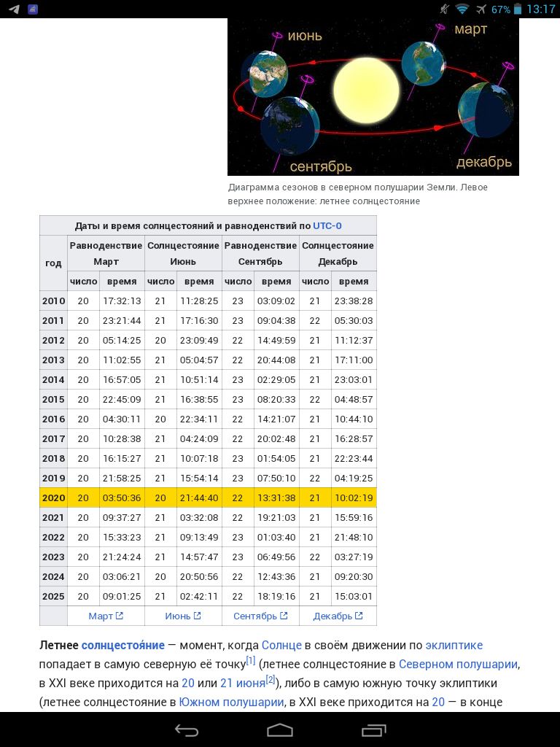
Task: Select the Равноденствие Сентябрь column header
Action: pos(260,253)
